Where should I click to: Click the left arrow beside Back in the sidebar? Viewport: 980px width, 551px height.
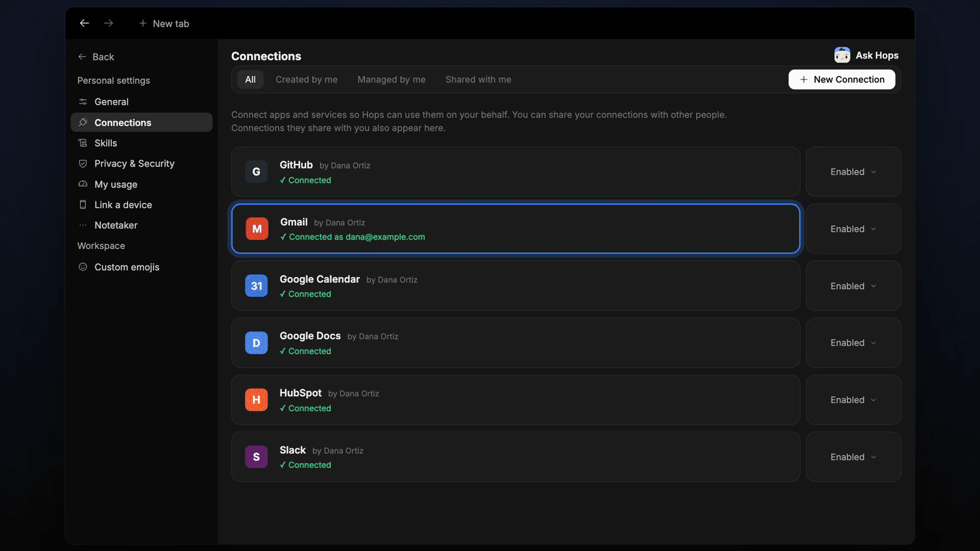(x=82, y=56)
